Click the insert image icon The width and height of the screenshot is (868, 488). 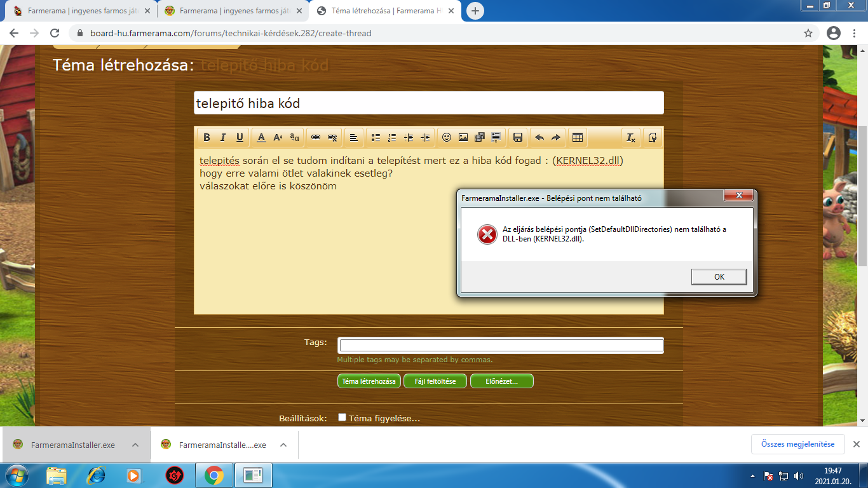point(463,137)
